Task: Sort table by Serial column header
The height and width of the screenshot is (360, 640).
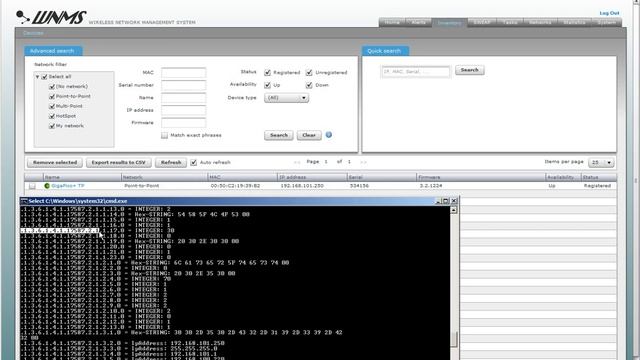Action: pos(382,177)
